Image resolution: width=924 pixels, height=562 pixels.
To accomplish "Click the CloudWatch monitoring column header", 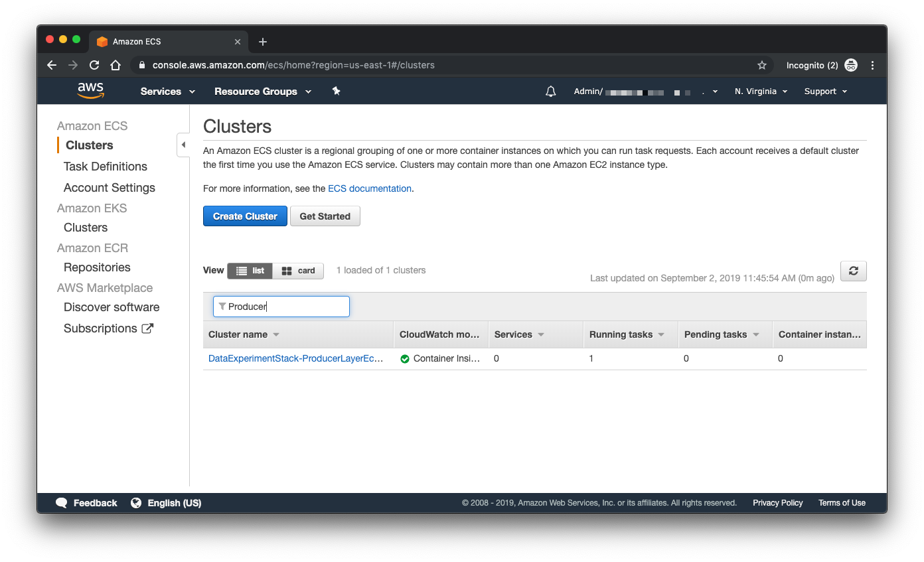I will pyautogui.click(x=439, y=334).
